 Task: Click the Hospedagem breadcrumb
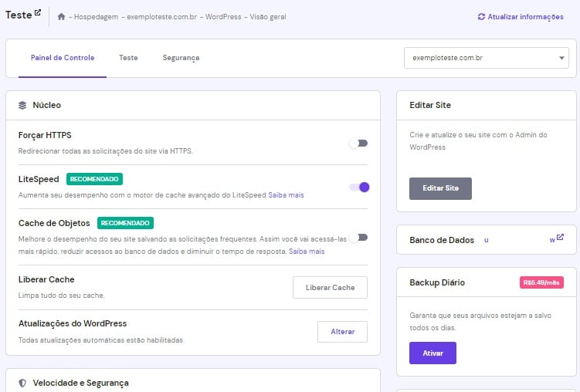97,17
